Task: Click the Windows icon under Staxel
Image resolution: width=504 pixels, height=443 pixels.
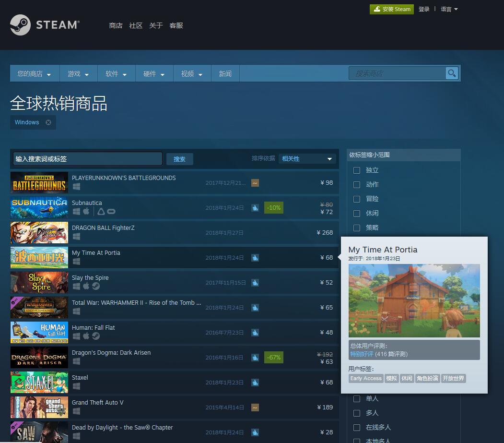Action: pos(76,386)
